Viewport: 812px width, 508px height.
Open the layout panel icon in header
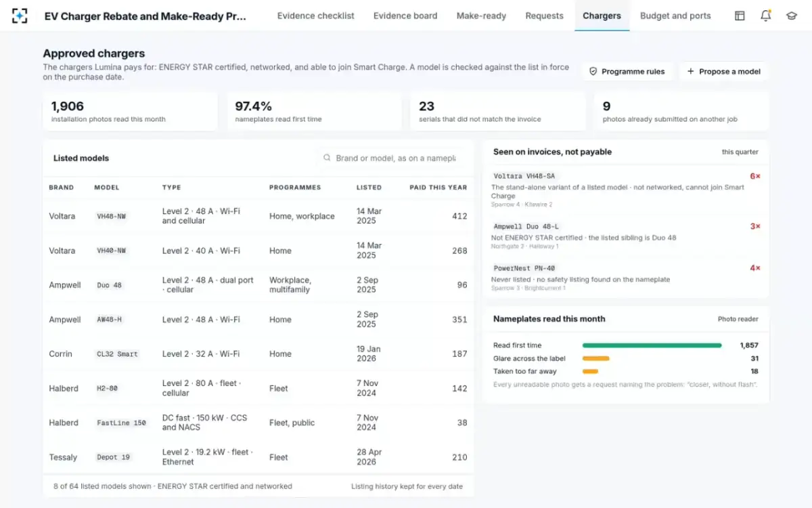pyautogui.click(x=740, y=16)
